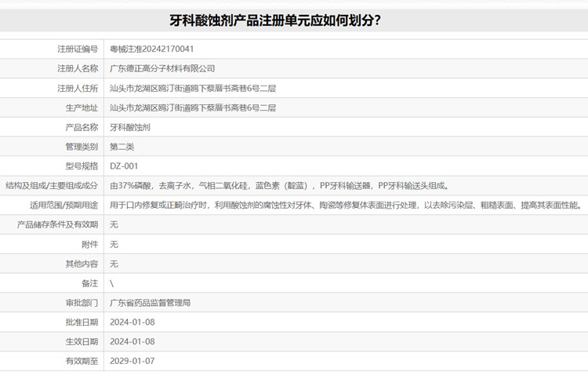
Task: Click the address value in the 注册人住所 row
Action: (192, 88)
